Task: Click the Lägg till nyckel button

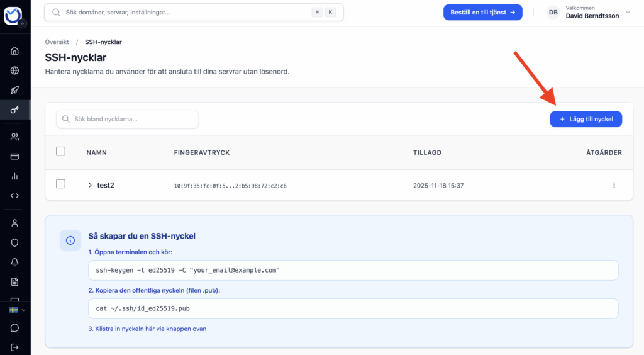Action: 586,119
